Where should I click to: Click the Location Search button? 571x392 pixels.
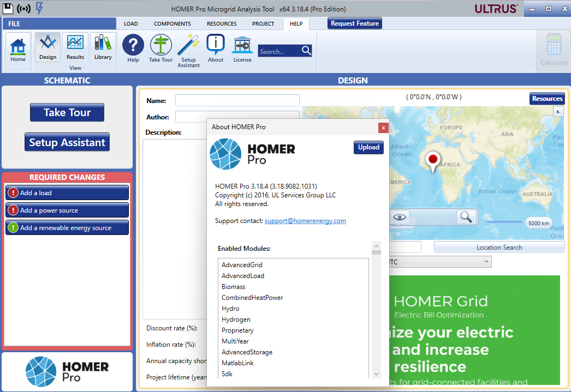(x=499, y=248)
